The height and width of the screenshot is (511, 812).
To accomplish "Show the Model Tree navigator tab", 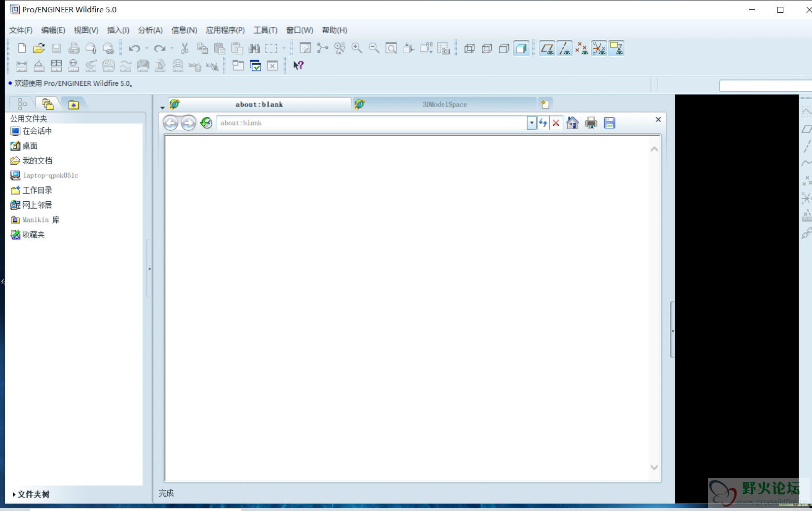I will [x=22, y=104].
